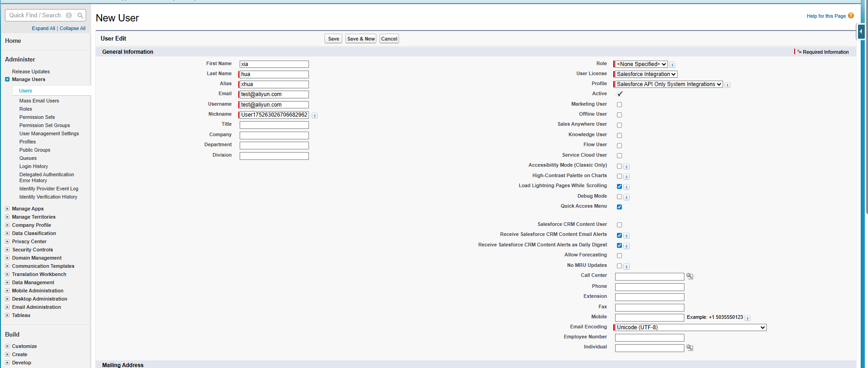The height and width of the screenshot is (368, 868).
Task: Click info icon next to Mobile example
Action: coord(748,318)
